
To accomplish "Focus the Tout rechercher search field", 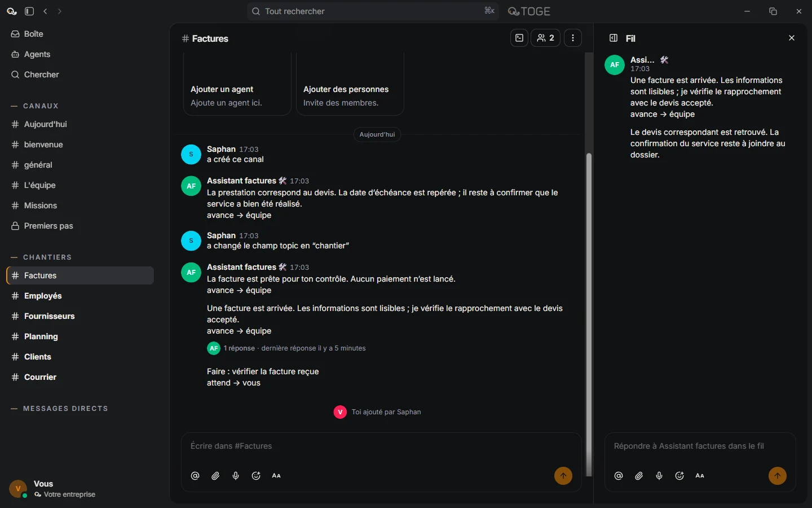I will [373, 11].
